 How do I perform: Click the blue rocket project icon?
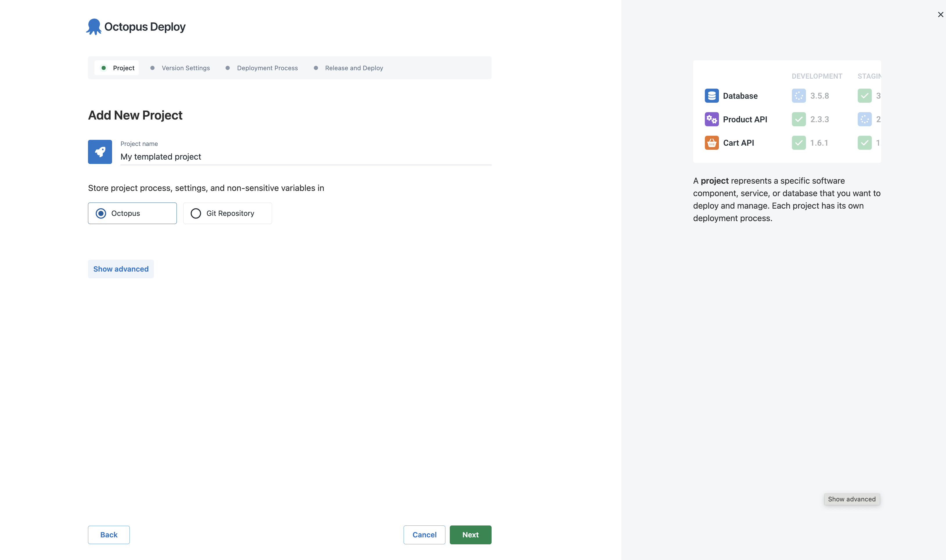click(x=100, y=151)
